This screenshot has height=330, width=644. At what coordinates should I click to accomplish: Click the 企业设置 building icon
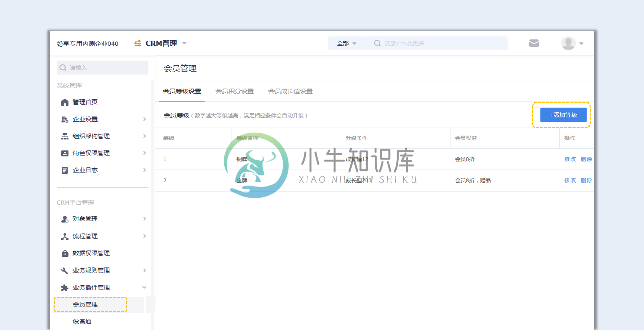tap(65, 119)
